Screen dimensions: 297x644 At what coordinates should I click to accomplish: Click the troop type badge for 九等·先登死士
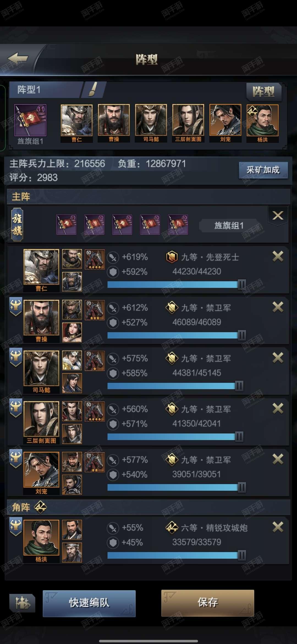tap(172, 257)
